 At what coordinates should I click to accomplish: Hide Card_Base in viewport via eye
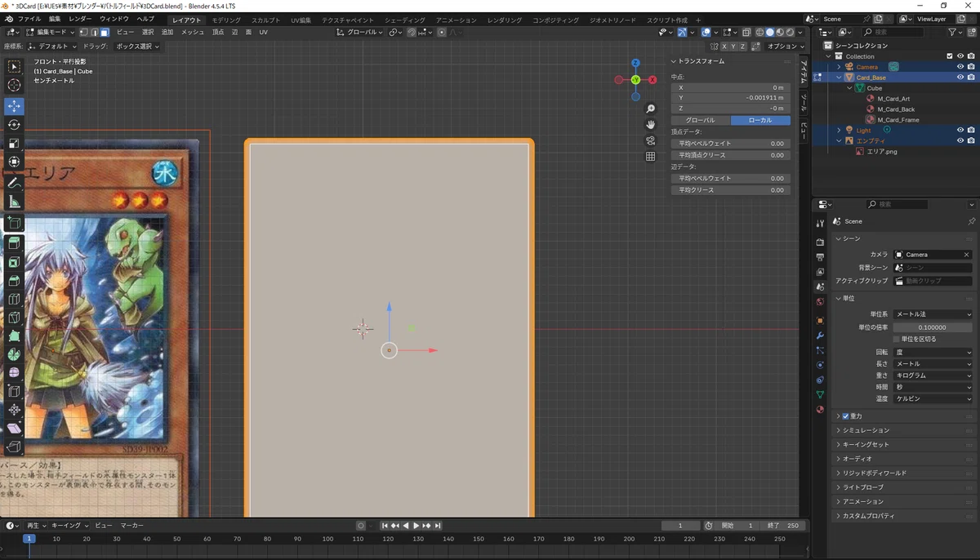coord(960,78)
